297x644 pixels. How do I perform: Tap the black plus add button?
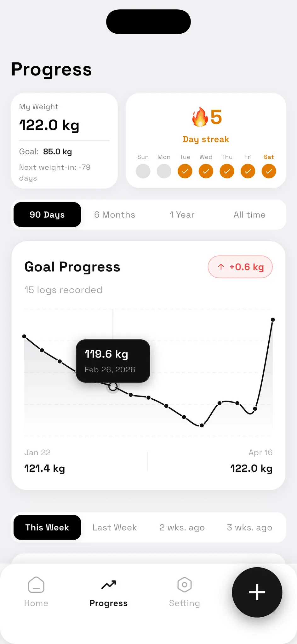(x=257, y=592)
